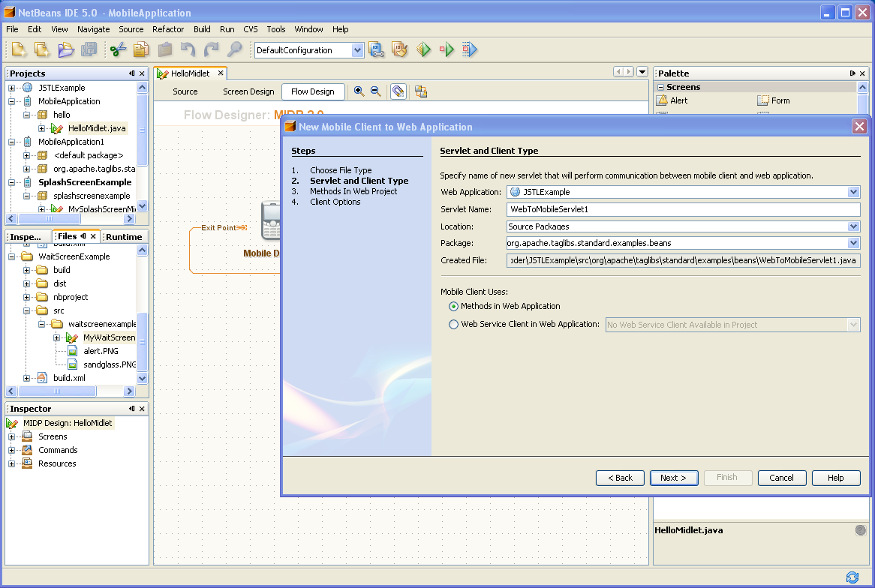
Task: Click the align components icon in designer toolbar
Action: (x=421, y=91)
